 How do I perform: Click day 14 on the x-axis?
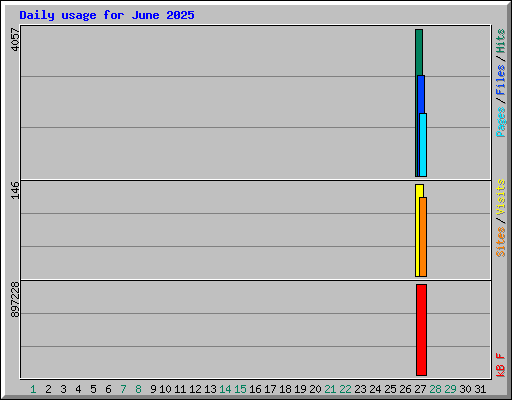(225, 389)
